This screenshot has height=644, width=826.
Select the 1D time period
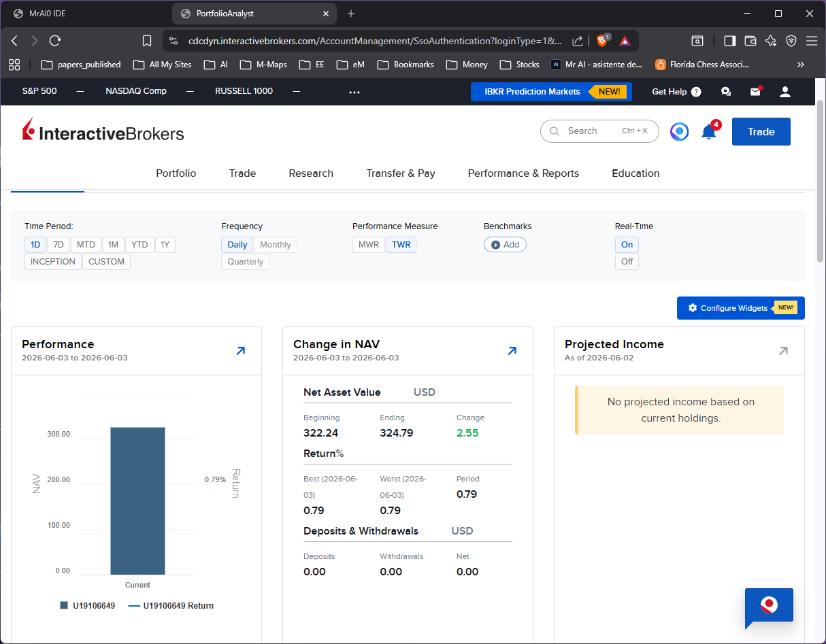35,245
